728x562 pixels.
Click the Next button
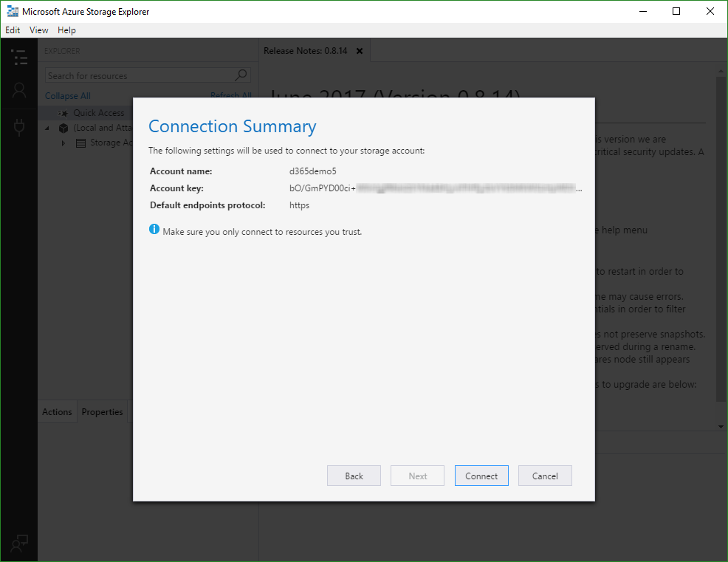click(x=417, y=476)
